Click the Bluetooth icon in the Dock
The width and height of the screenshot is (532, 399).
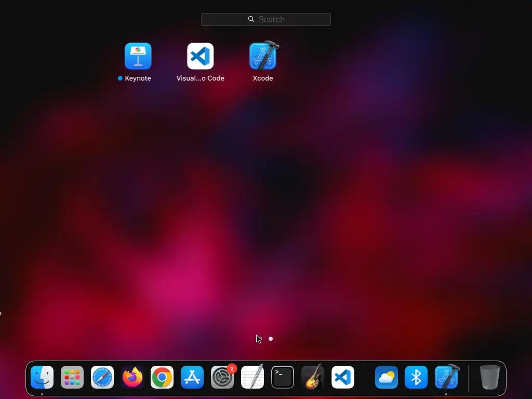coord(416,377)
